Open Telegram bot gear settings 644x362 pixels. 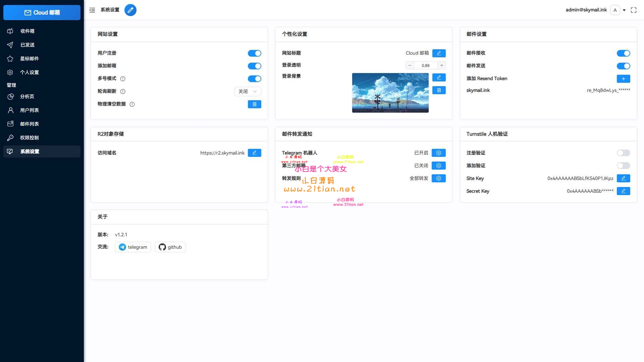tap(438, 153)
